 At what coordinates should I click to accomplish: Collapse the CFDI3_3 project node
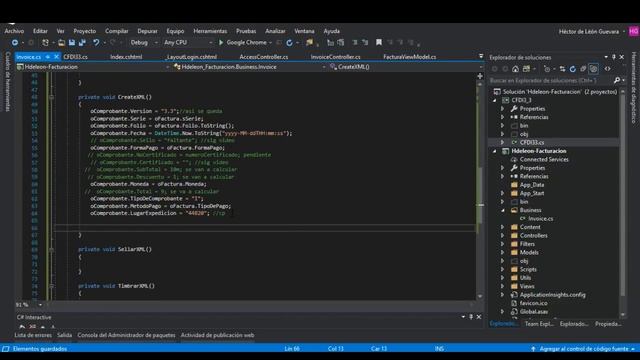(495, 100)
